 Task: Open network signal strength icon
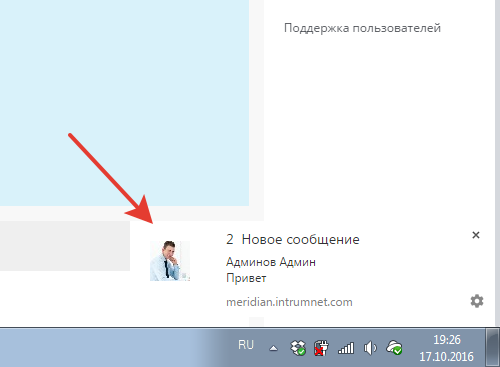346,348
